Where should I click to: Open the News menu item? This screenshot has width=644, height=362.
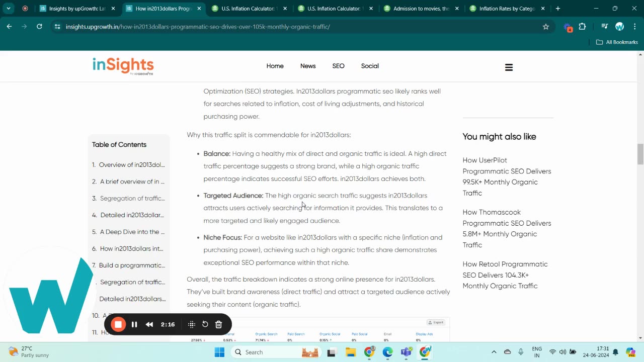[x=308, y=66]
